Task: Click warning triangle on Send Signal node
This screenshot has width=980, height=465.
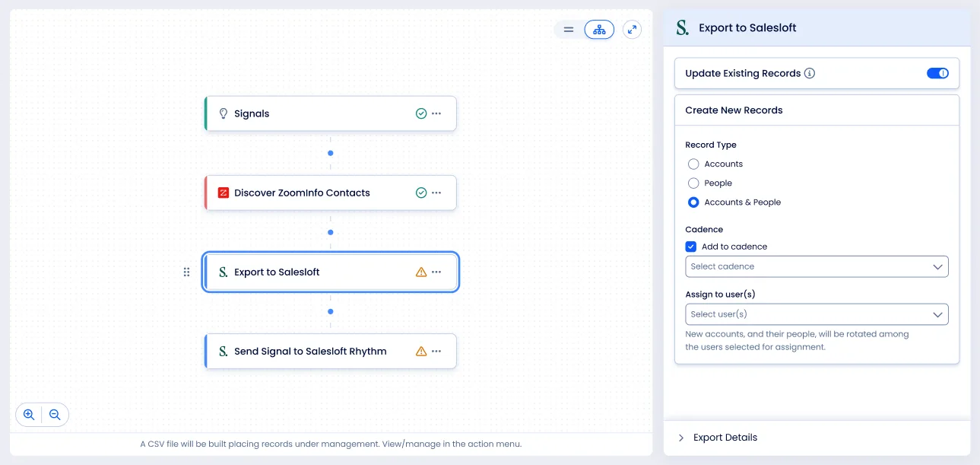Action: [421, 351]
